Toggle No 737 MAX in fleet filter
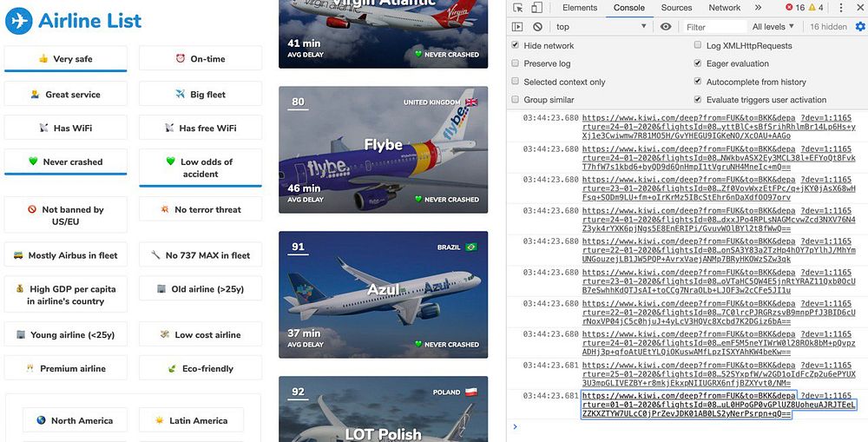Viewport: 868px width, 442px height. point(201,255)
